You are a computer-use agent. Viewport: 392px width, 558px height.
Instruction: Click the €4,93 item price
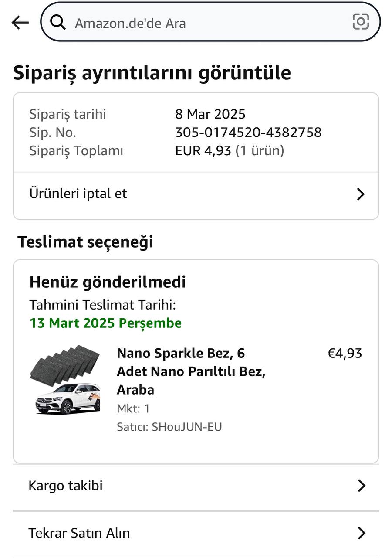tap(345, 353)
